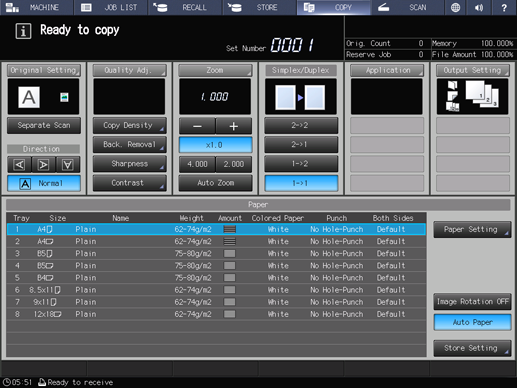This screenshot has width=517, height=388.
Task: Click the output setting preview thumbnail
Action: [x=472, y=97]
